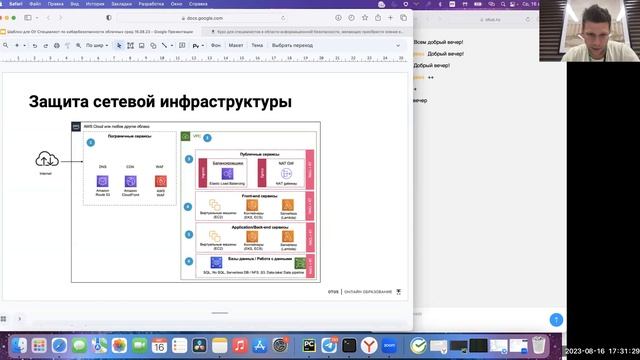Click the privacy shield icon
Image resolution: width=640 pixels, height=360 pixels.
[109, 18]
